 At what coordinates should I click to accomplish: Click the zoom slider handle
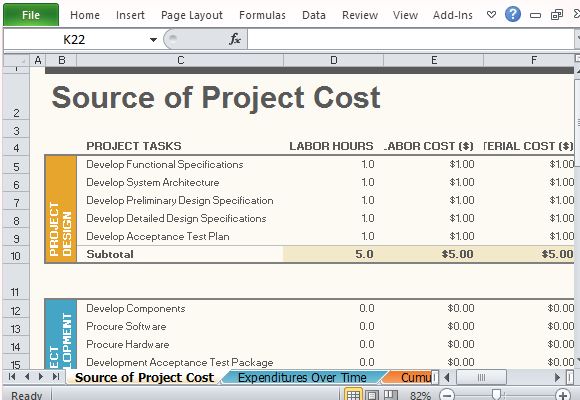click(496, 394)
